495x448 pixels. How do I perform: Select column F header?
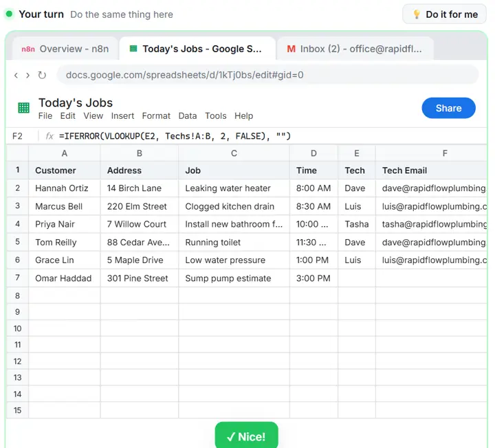click(431, 153)
